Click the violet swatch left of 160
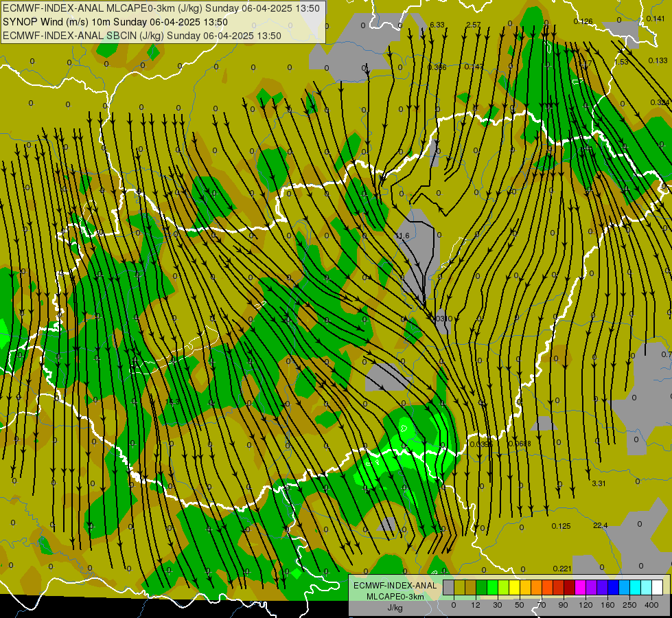672x618 pixels. [x=603, y=587]
